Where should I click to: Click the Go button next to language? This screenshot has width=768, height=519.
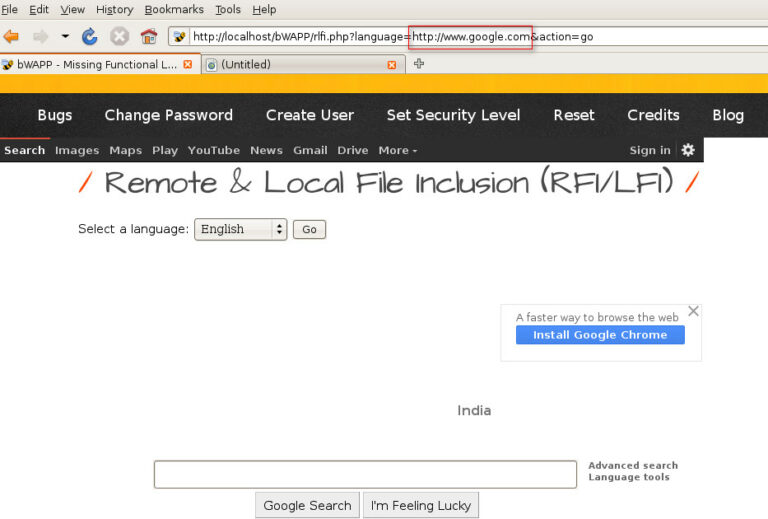pos(309,229)
